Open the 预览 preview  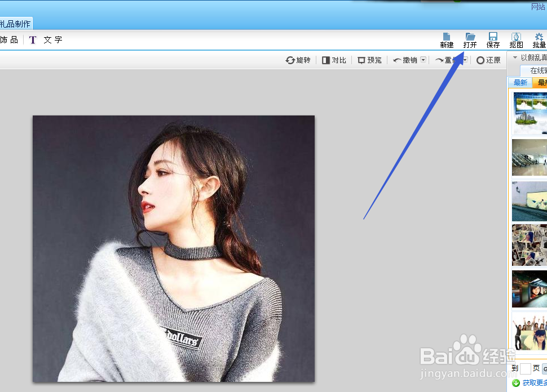tap(370, 60)
